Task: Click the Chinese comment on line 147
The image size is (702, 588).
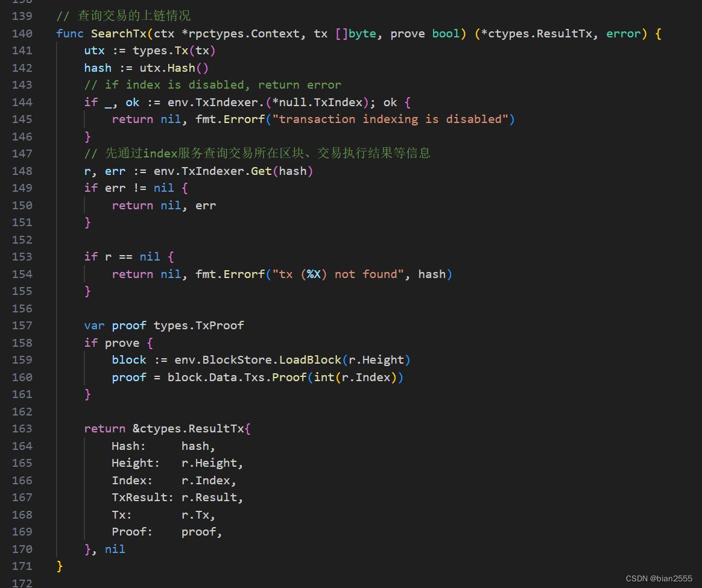Action: point(258,154)
